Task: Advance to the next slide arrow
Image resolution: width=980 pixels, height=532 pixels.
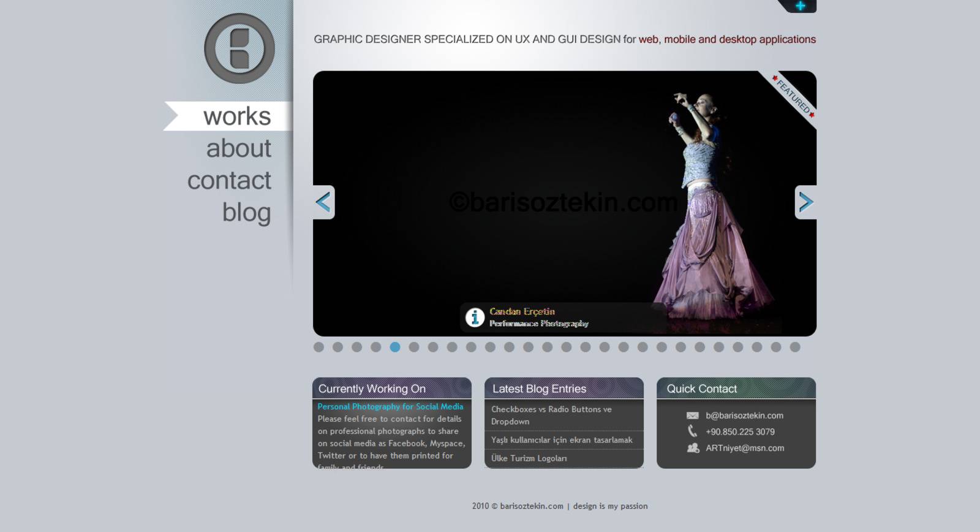Action: coord(805,202)
